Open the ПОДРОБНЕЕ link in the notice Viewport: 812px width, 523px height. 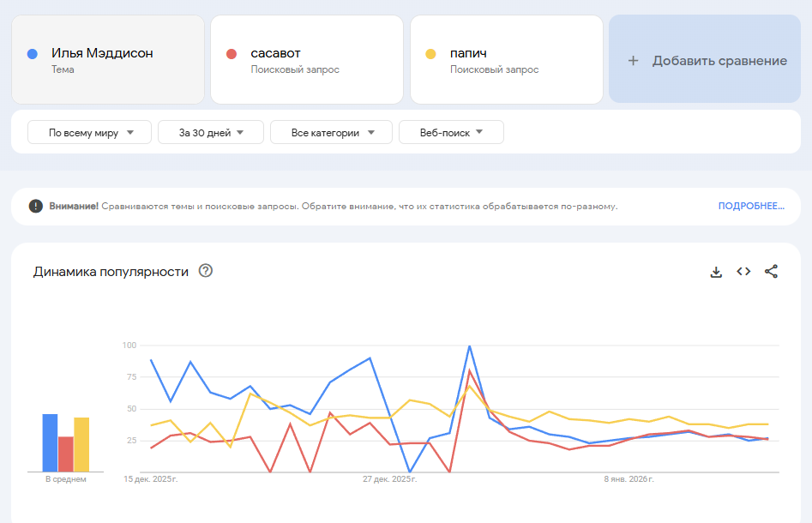tap(751, 206)
